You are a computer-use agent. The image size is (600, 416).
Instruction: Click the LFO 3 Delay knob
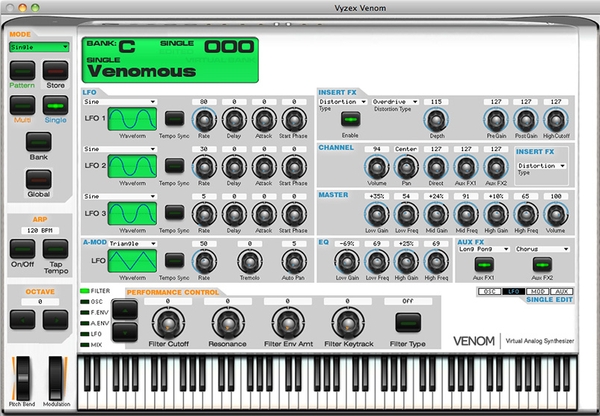point(234,214)
